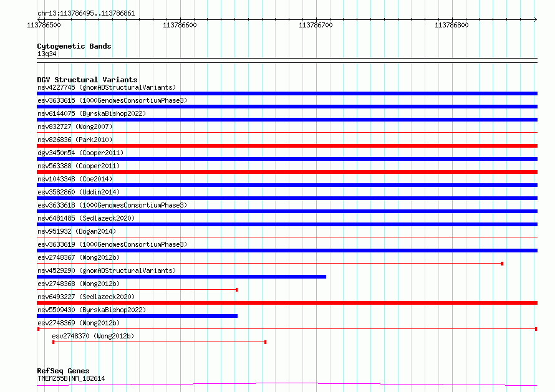Click the esv2748370 Wong2012b label
This screenshot has width=555, height=392.
click(93, 336)
